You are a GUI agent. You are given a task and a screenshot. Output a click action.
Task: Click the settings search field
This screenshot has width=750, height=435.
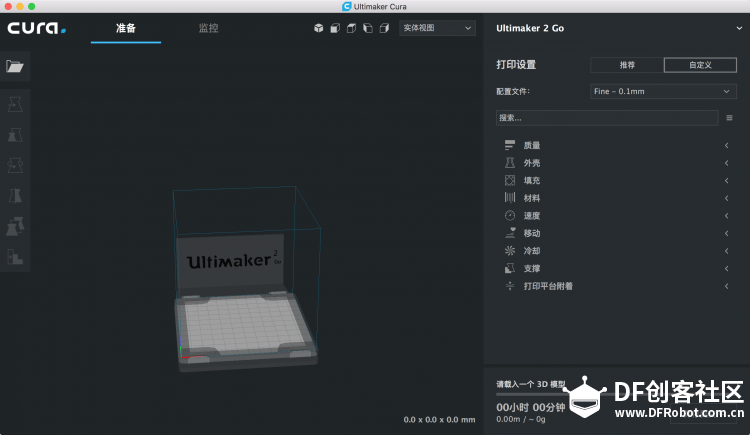click(607, 118)
